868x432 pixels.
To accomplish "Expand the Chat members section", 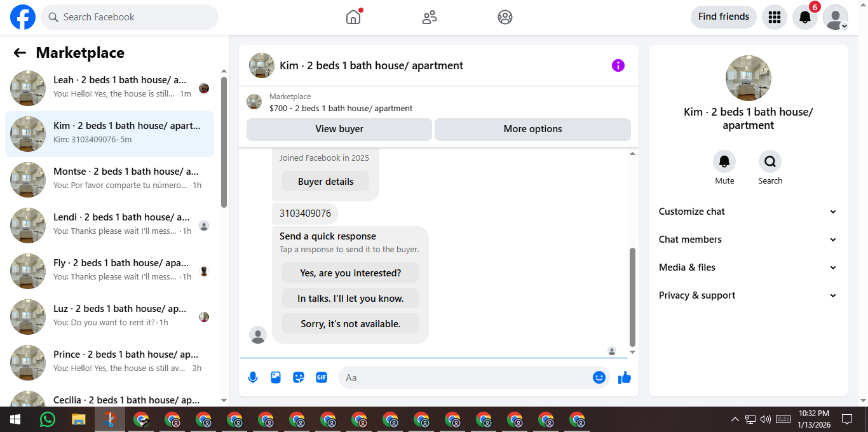I will (x=748, y=240).
